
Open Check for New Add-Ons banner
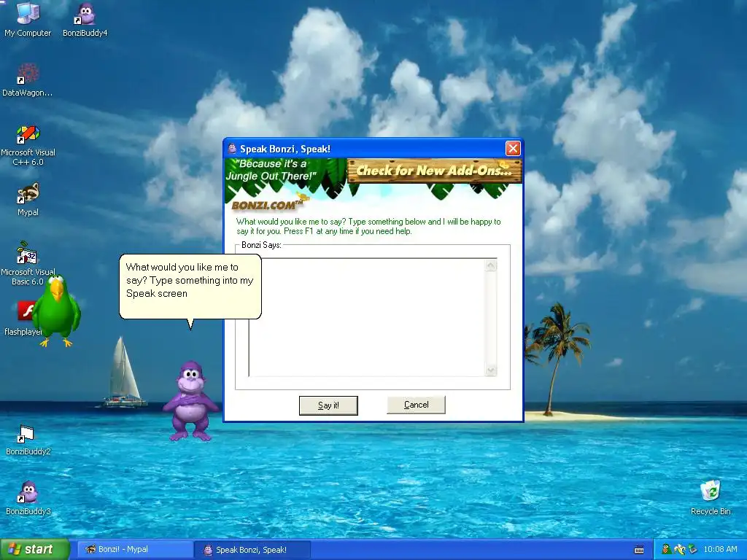435,171
